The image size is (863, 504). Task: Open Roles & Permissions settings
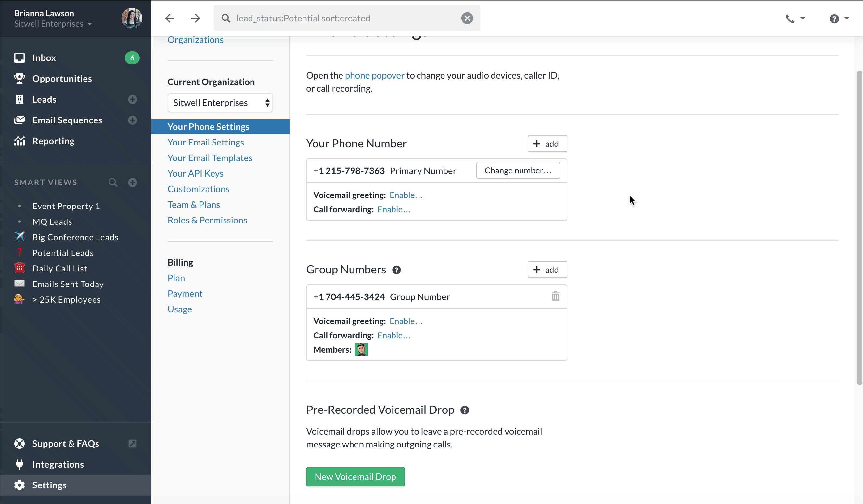tap(207, 220)
